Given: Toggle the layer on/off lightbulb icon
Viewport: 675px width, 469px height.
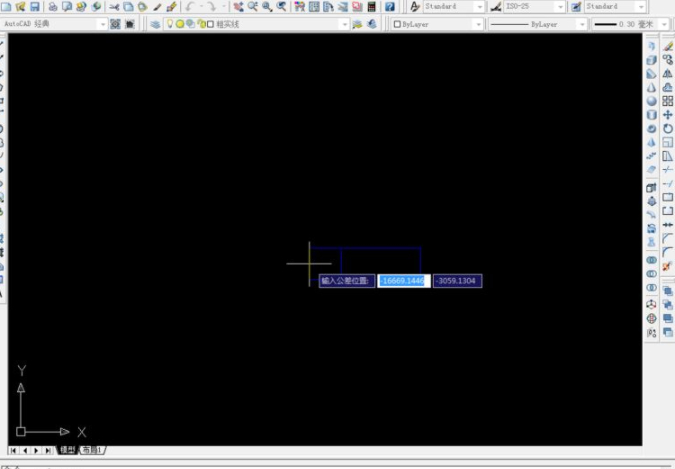Looking at the screenshot, I should click(x=170, y=24).
